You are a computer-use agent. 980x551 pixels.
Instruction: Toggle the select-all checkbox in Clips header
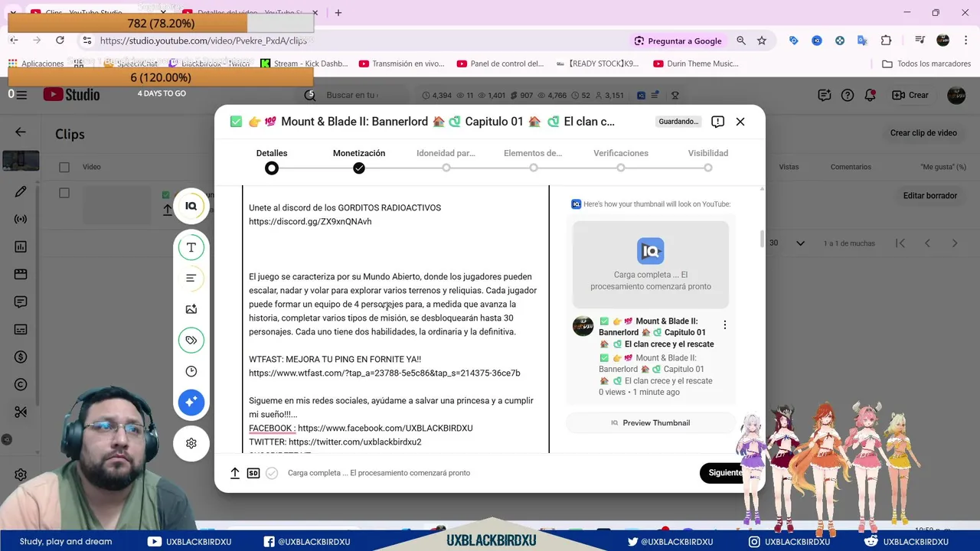click(64, 167)
